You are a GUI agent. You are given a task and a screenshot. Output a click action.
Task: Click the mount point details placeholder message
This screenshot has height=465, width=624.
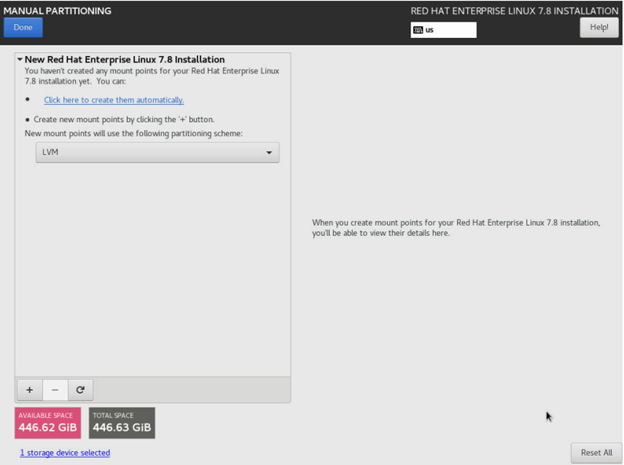[x=456, y=228]
